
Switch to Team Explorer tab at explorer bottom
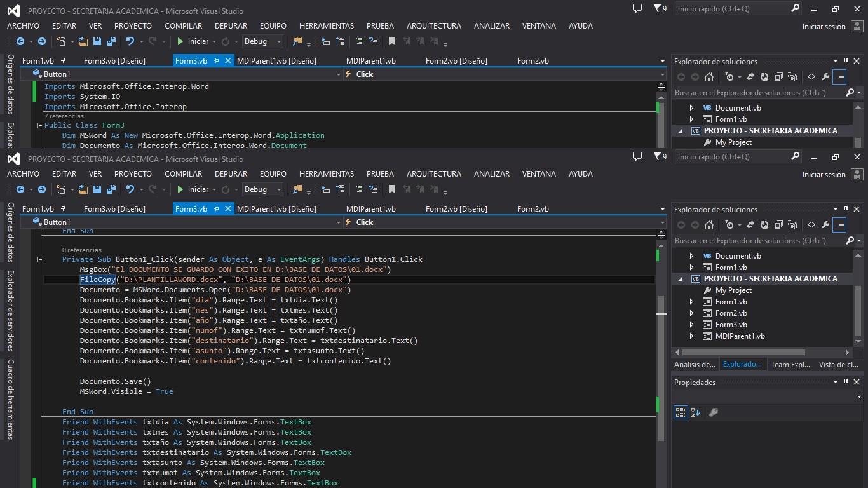[x=790, y=365]
